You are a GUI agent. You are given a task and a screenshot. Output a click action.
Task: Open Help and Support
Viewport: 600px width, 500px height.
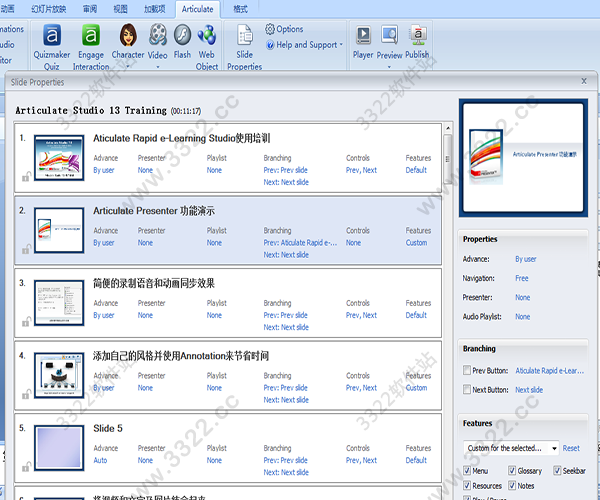coord(302,45)
